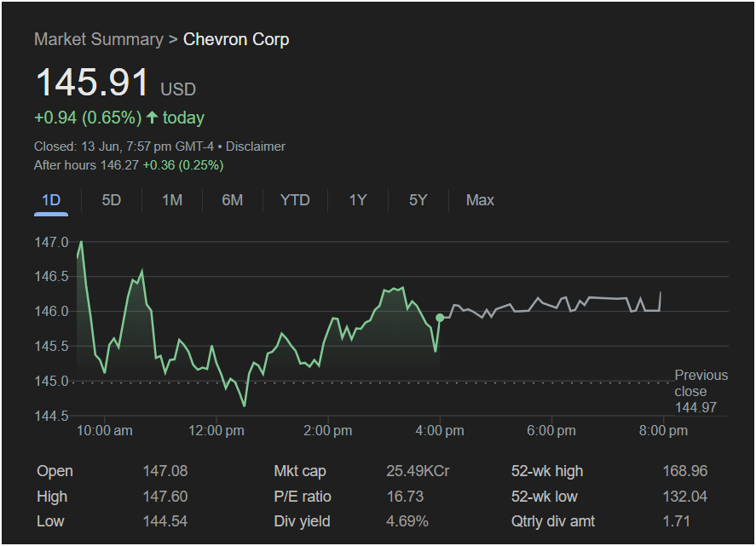756x546 pixels.
Task: Click the Qtrly div amt label
Action: pyautogui.click(x=553, y=521)
